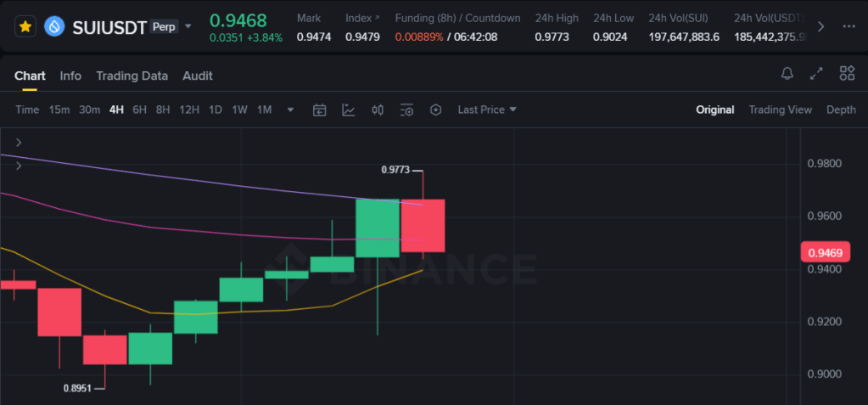Open the calendar date picker icon
The image size is (868, 405).
tap(320, 110)
